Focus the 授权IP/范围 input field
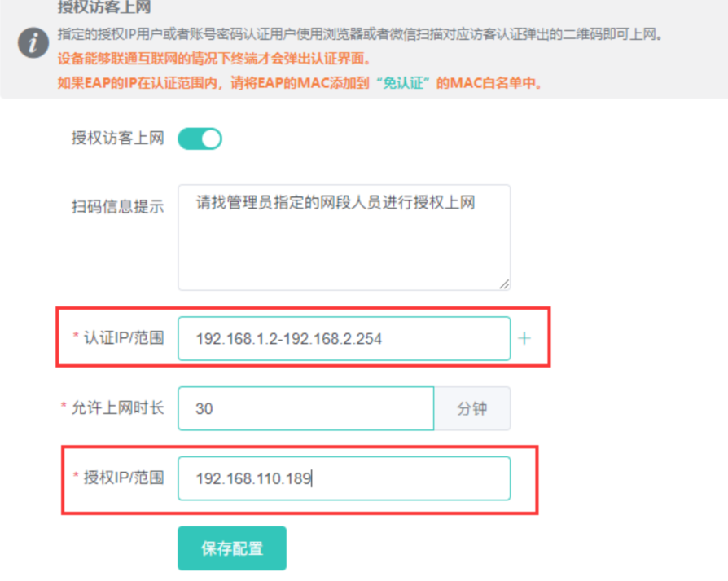728x581 pixels. (344, 478)
